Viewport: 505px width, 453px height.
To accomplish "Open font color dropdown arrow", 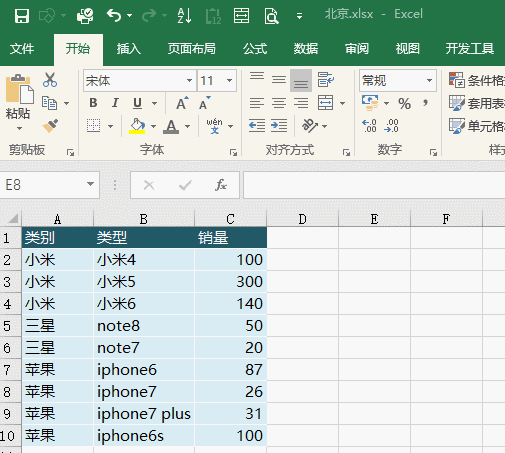I will click(x=187, y=126).
